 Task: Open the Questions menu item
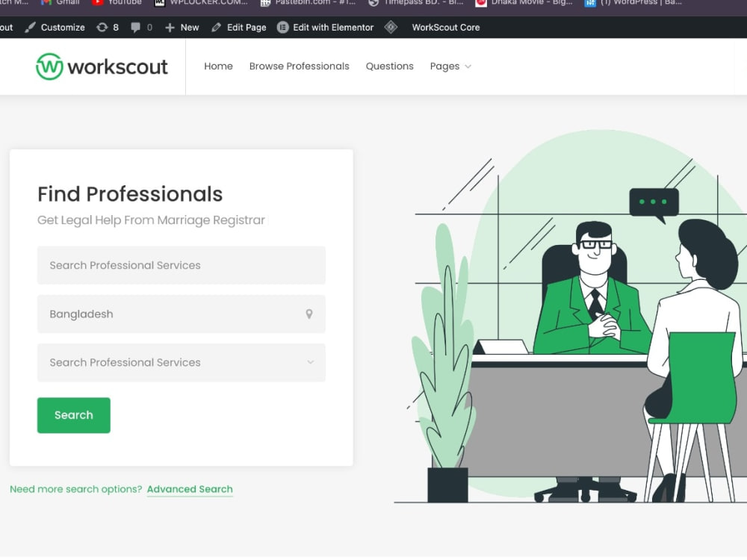tap(389, 66)
